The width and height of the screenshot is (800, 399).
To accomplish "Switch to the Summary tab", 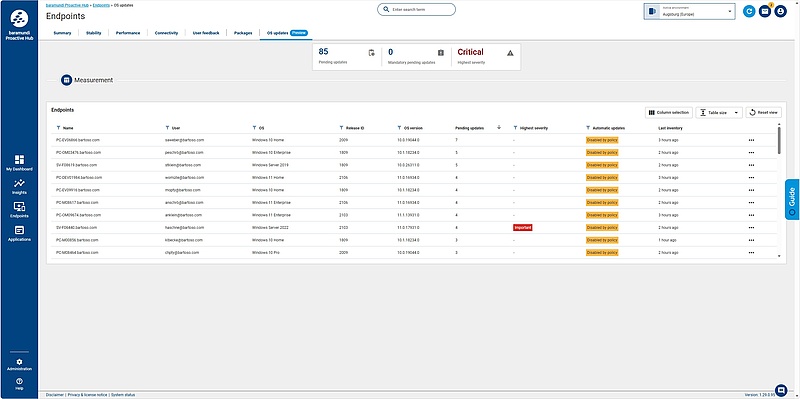I will click(x=62, y=33).
